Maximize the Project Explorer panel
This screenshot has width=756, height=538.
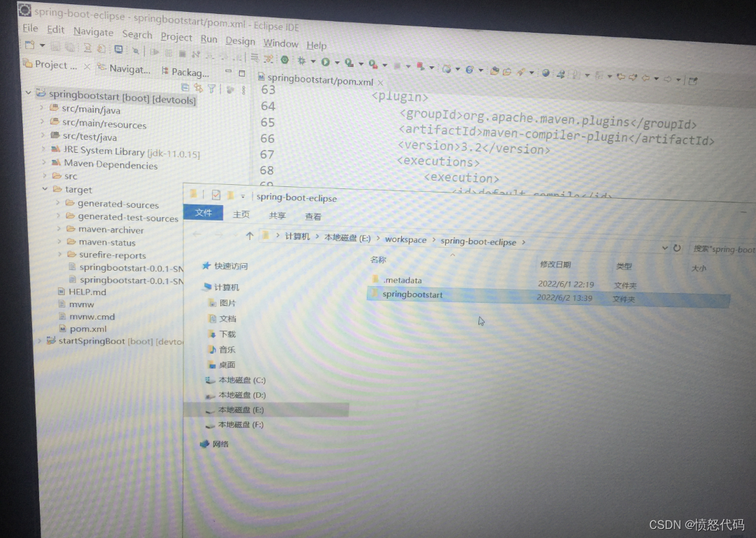(242, 73)
